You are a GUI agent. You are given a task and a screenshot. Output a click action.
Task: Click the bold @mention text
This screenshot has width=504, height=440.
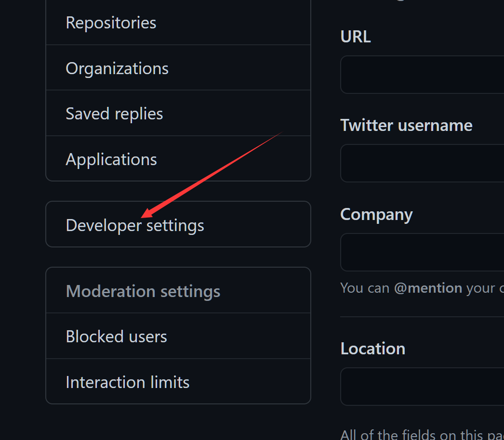point(428,288)
